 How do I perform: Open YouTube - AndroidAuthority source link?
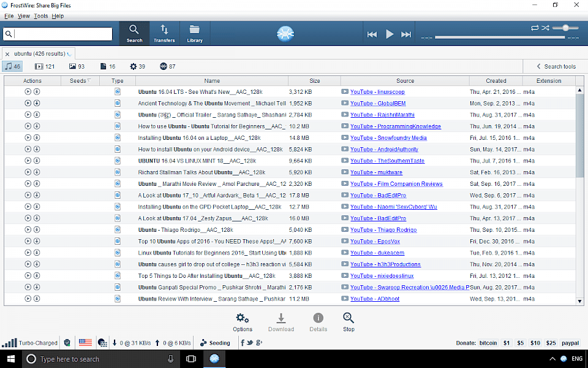pyautogui.click(x=384, y=150)
